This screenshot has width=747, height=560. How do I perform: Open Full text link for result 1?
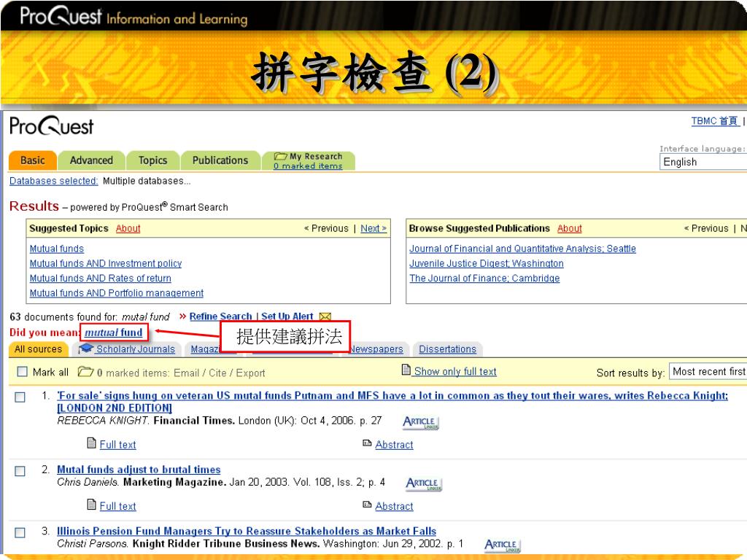coord(117,445)
